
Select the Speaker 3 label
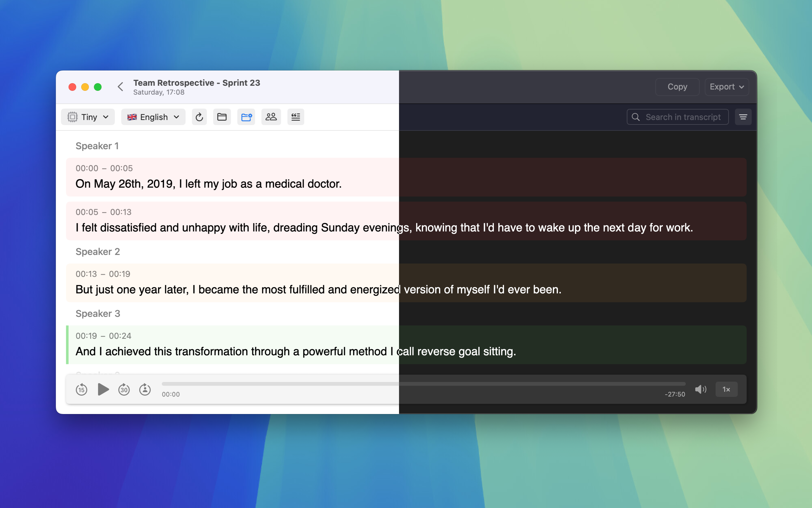point(98,313)
